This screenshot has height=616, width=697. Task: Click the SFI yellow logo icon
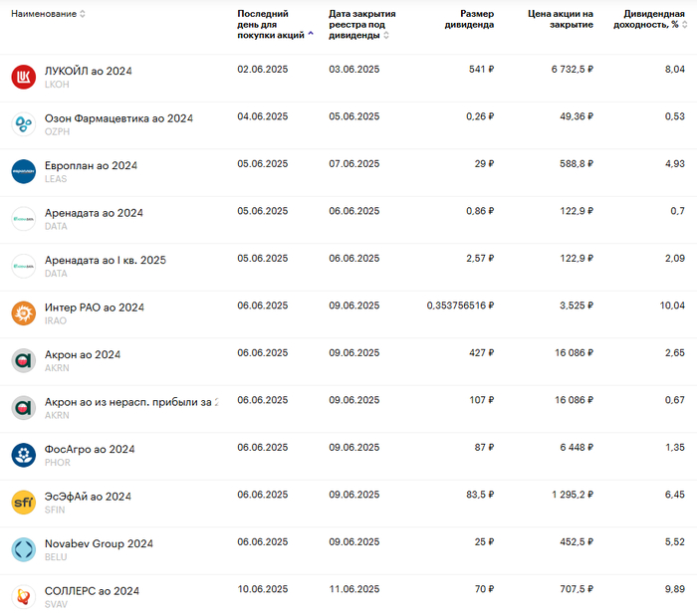click(x=23, y=503)
